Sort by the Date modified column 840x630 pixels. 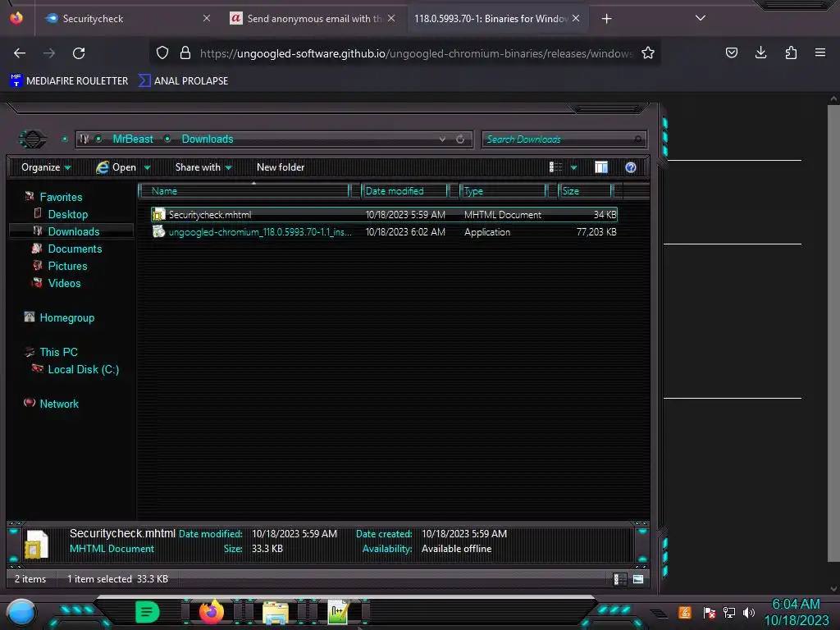[404, 191]
